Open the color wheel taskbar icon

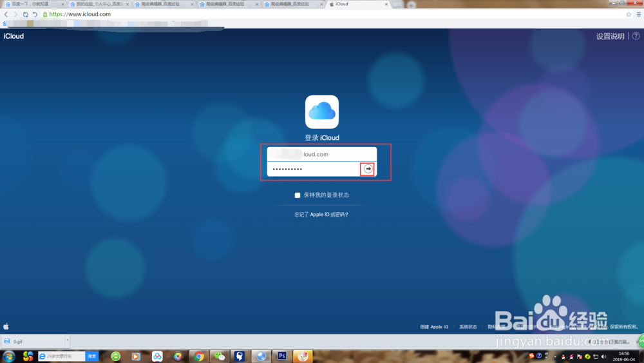pyautogui.click(x=178, y=357)
